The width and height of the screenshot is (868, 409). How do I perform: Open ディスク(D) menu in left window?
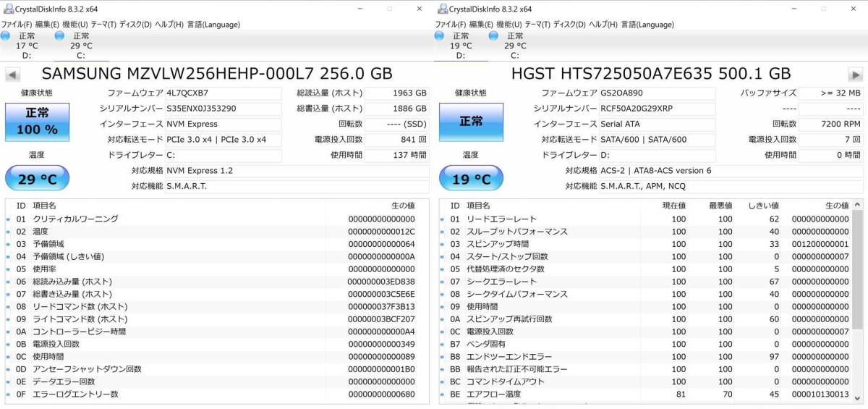(135, 24)
